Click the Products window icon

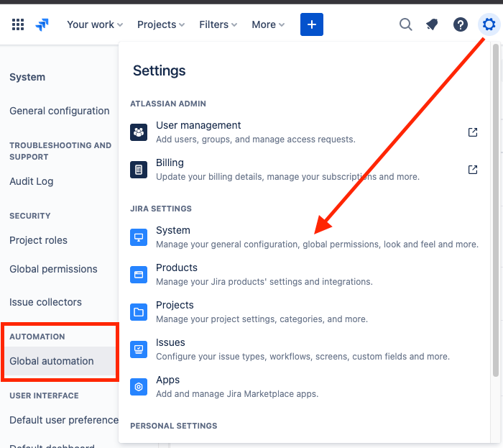139,275
